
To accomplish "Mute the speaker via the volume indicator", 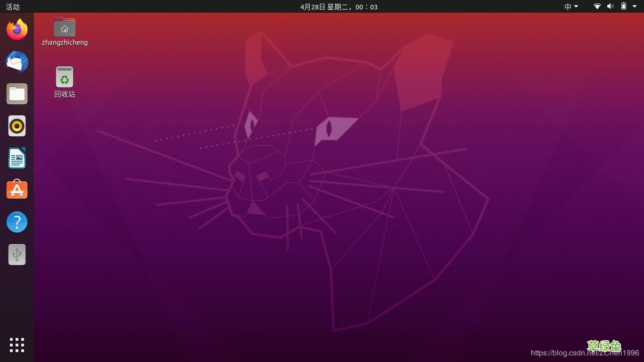I will 611,7.
